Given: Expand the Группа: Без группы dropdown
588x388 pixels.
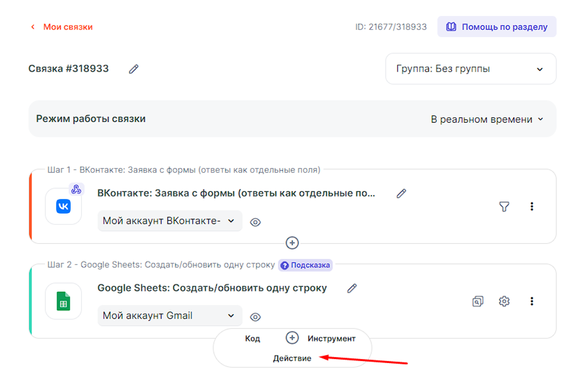Looking at the screenshot, I should click(470, 69).
